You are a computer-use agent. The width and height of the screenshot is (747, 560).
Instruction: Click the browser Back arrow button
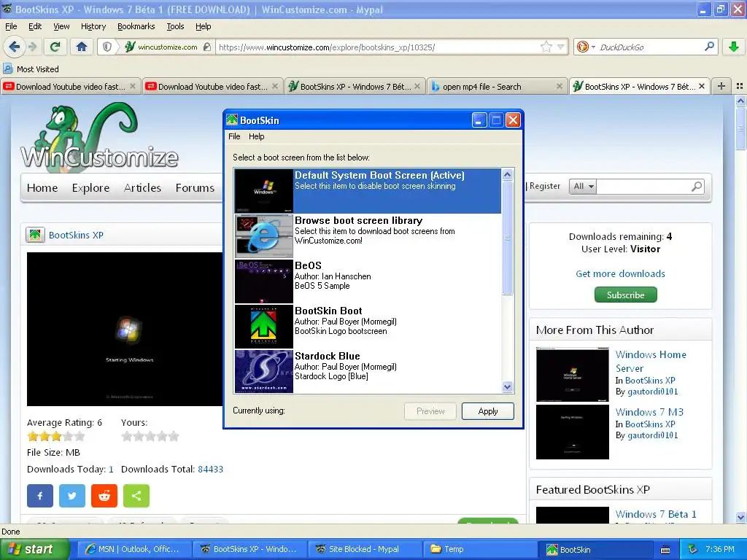coord(15,47)
